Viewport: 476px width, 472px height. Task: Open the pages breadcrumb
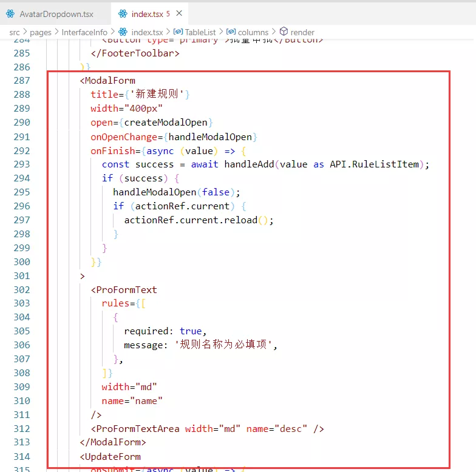pyautogui.click(x=40, y=32)
